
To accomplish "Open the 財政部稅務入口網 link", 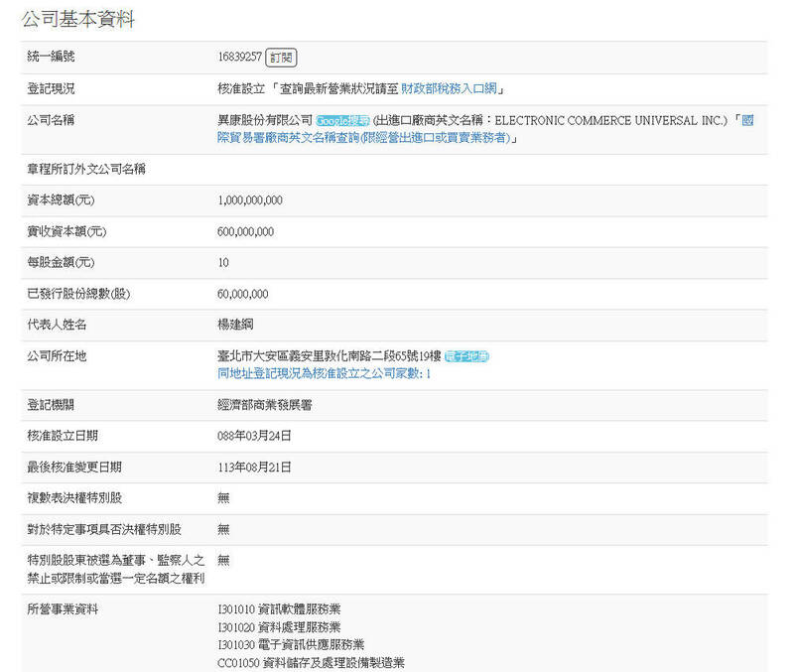I will click(450, 88).
